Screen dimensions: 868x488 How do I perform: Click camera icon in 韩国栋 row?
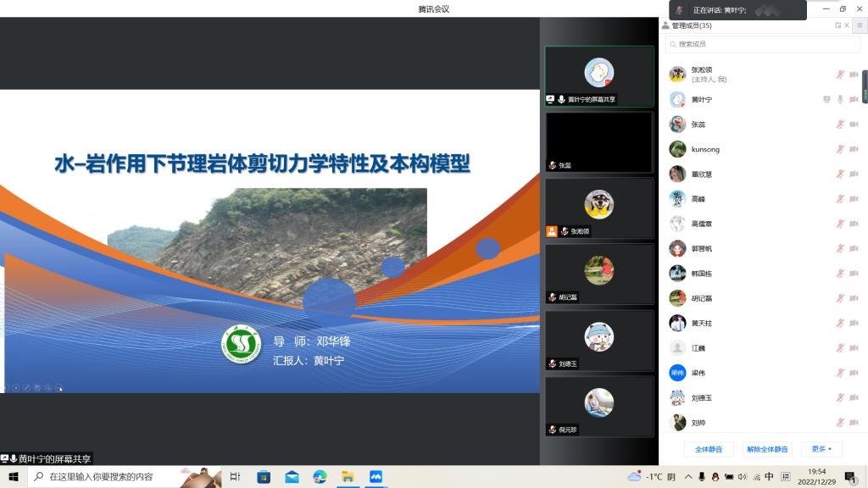pos(854,274)
